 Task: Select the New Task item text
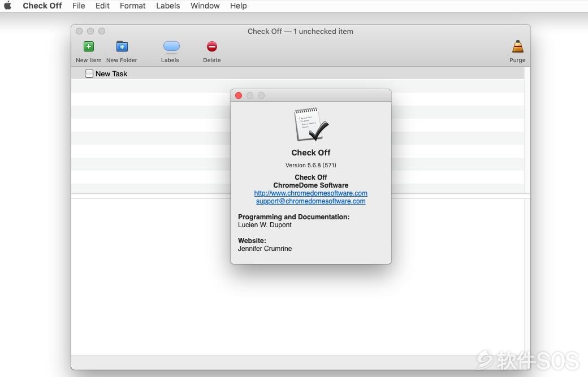click(111, 74)
